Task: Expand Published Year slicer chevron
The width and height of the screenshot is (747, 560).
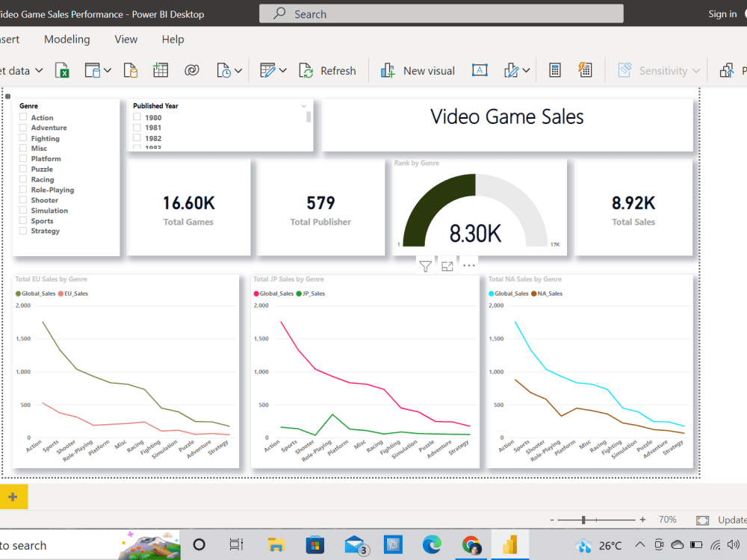Action: 304,106
